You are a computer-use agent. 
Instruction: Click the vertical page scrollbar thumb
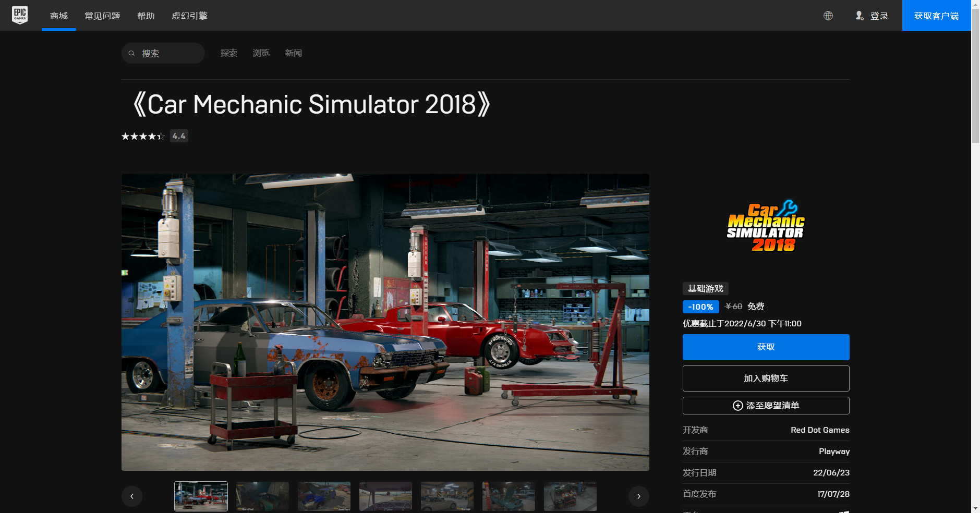pos(975,76)
